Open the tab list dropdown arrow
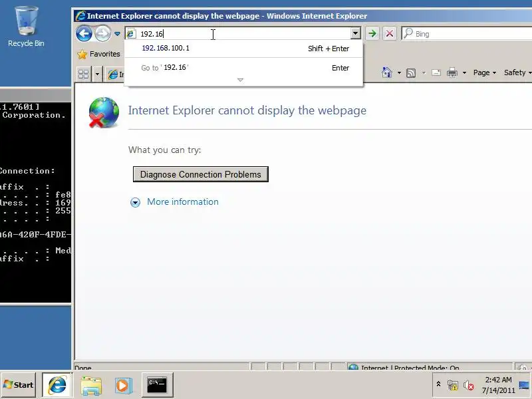 pyautogui.click(x=97, y=74)
